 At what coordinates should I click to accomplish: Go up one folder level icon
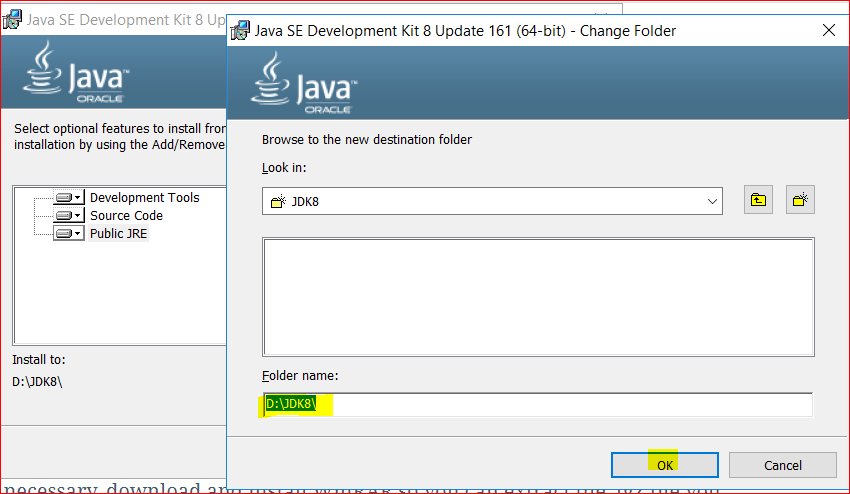tap(758, 200)
